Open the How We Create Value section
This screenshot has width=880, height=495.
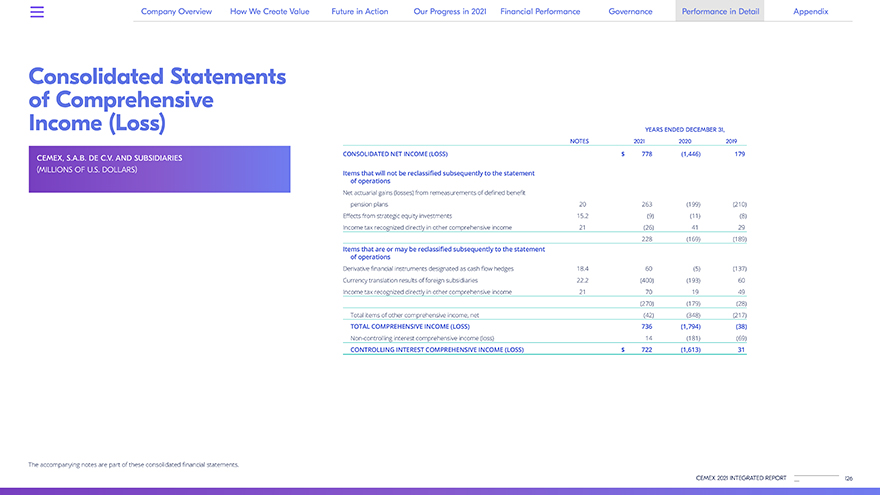point(269,11)
